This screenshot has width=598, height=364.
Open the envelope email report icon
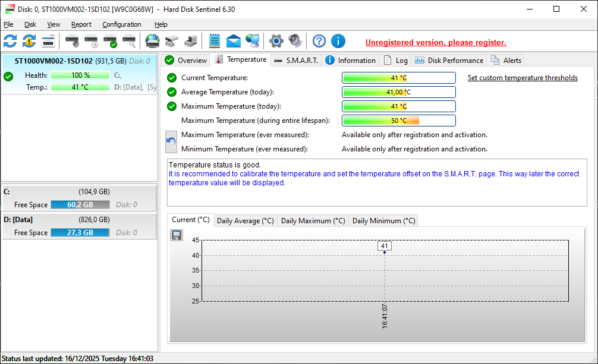tap(234, 41)
